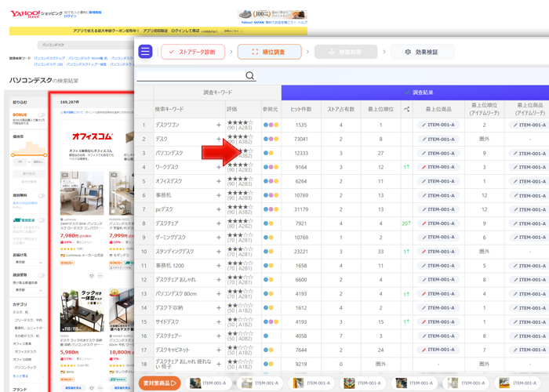Click the search magnifier icon

[250, 76]
